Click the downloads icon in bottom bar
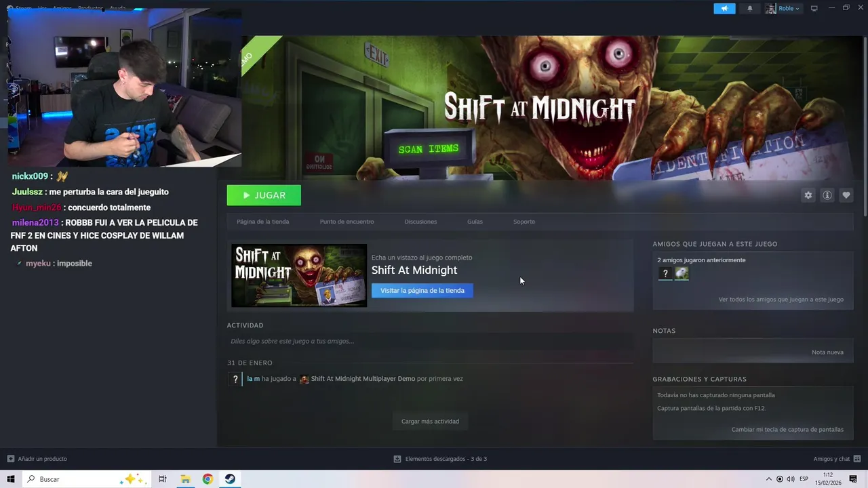Screen dimensions: 868x488 [x=397, y=459]
